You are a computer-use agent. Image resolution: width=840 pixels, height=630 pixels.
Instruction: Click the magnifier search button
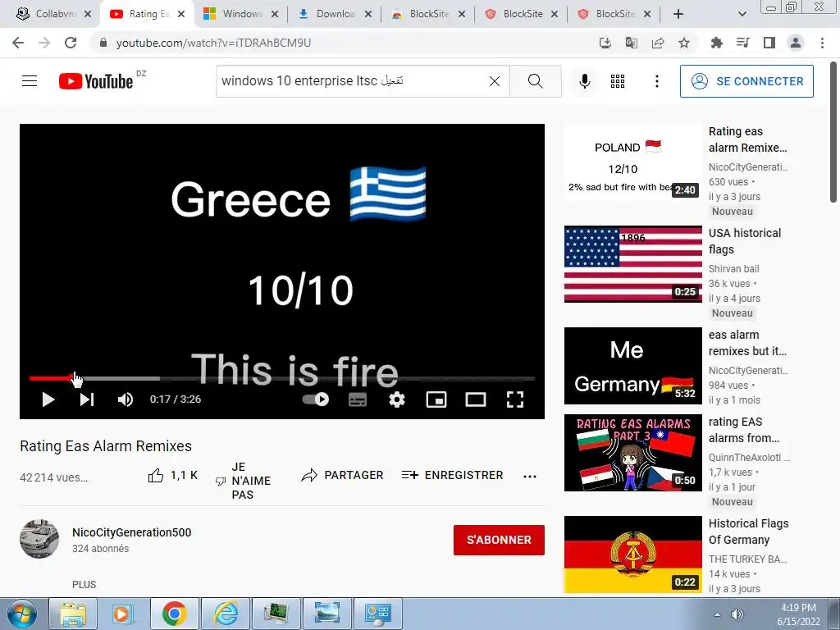535,81
